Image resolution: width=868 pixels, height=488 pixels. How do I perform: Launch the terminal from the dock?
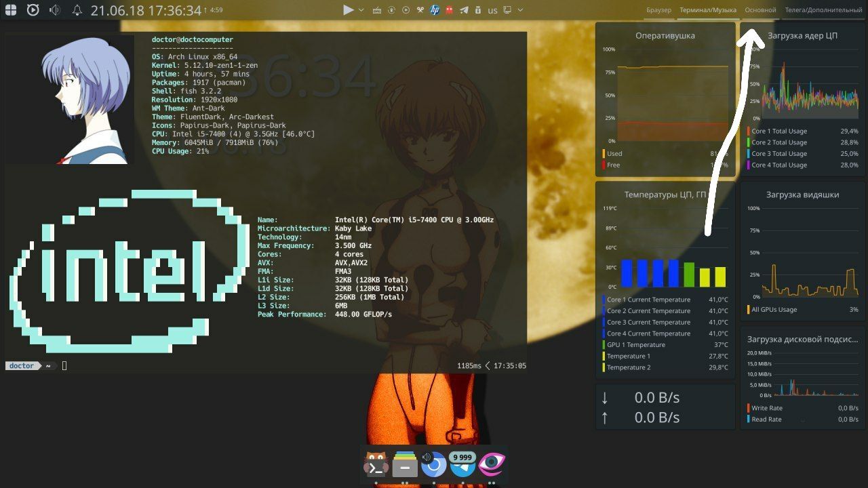(x=376, y=465)
